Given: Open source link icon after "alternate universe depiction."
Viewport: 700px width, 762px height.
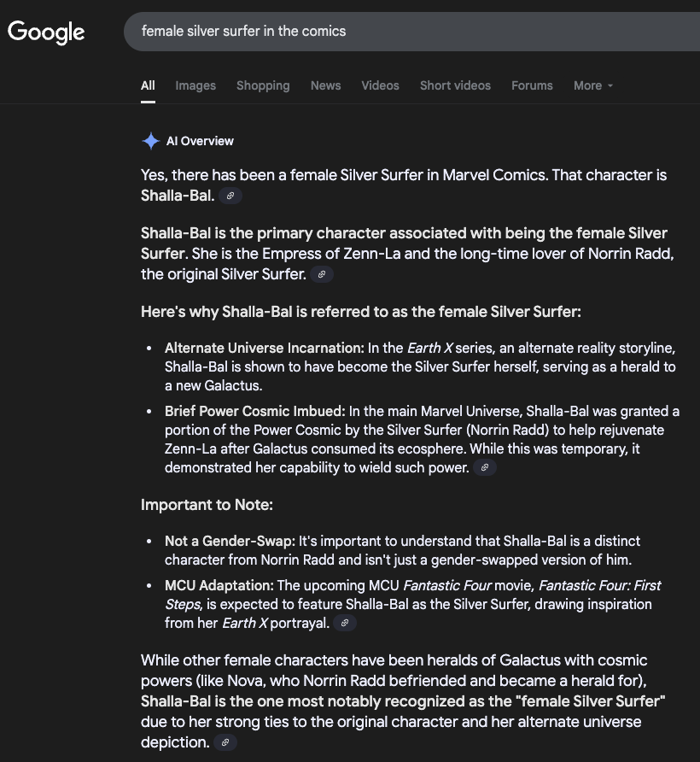Looking at the screenshot, I should (225, 742).
